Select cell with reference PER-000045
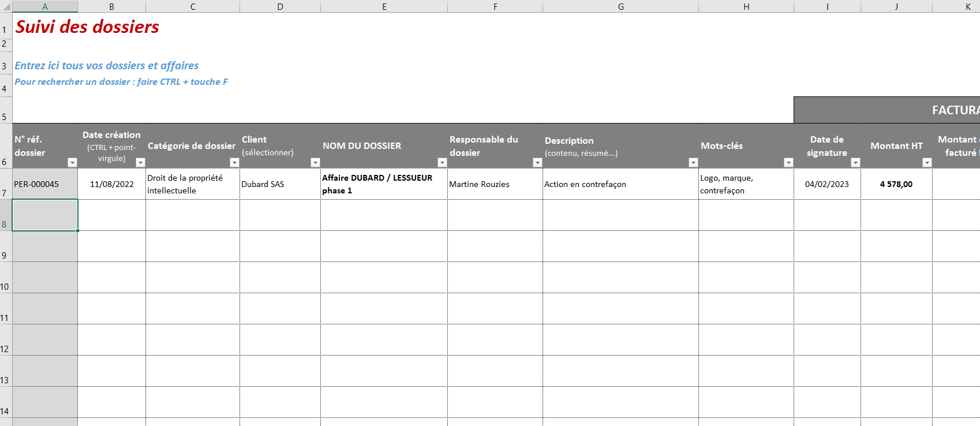The height and width of the screenshot is (426, 980). click(45, 184)
